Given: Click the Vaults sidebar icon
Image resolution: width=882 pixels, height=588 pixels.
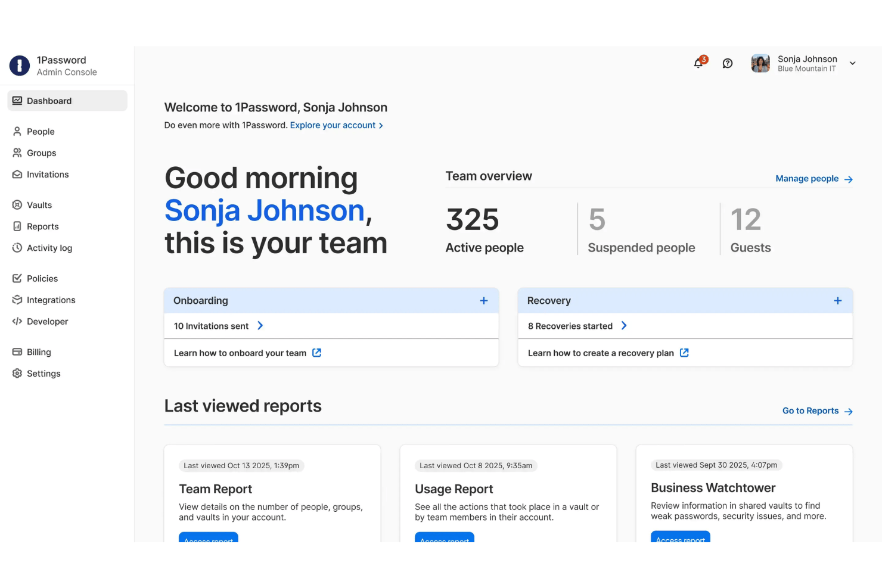Looking at the screenshot, I should pos(17,205).
